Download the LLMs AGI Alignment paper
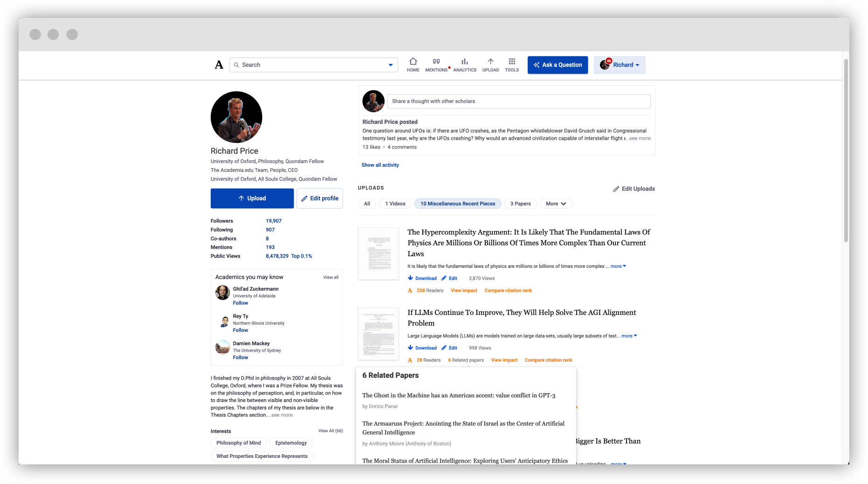The width and height of the screenshot is (868, 484). (422, 348)
